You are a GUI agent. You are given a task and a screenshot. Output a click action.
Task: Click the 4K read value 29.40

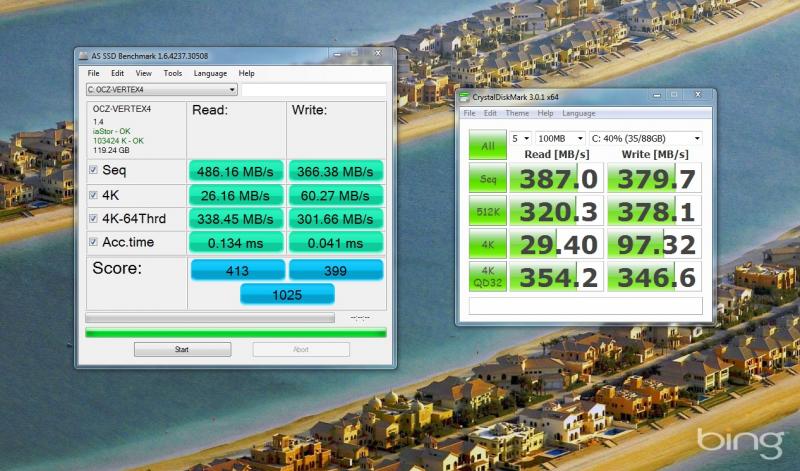pyautogui.click(x=557, y=243)
